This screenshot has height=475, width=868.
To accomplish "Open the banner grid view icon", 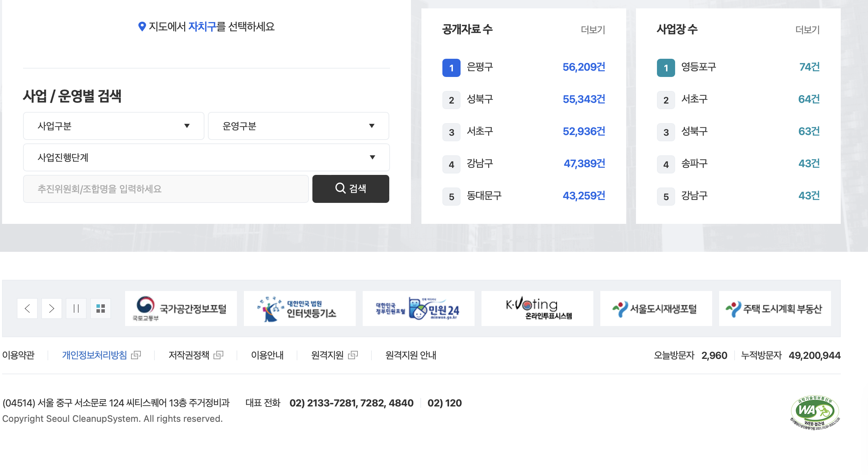I will [x=101, y=309].
